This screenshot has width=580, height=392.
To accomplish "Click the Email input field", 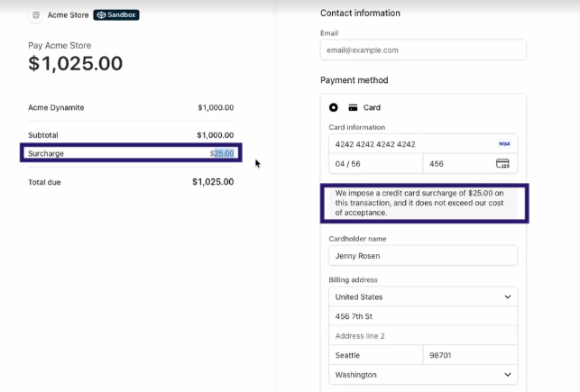I will point(423,50).
